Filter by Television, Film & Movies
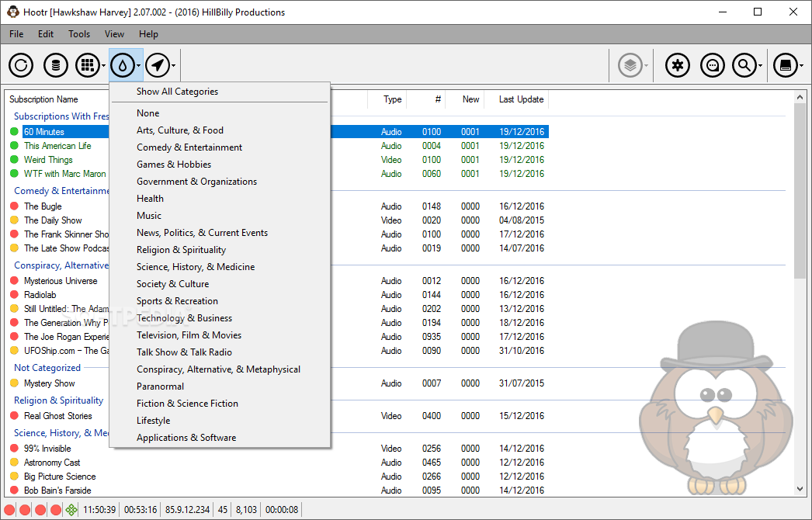The width and height of the screenshot is (812, 520). (220, 335)
